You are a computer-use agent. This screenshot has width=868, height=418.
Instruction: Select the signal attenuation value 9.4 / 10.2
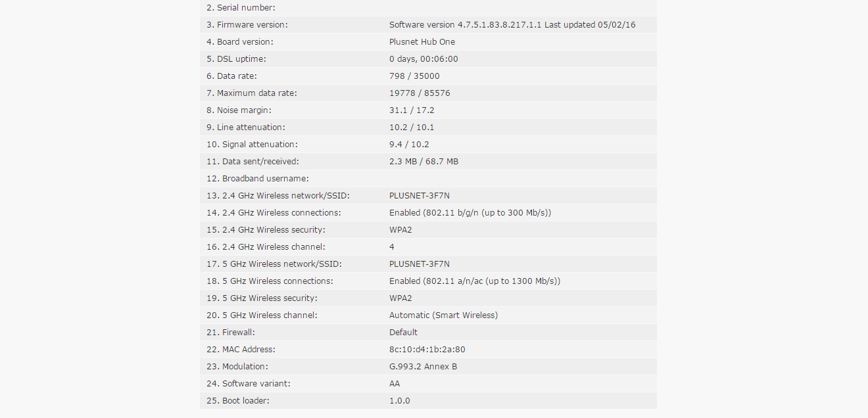pos(409,145)
